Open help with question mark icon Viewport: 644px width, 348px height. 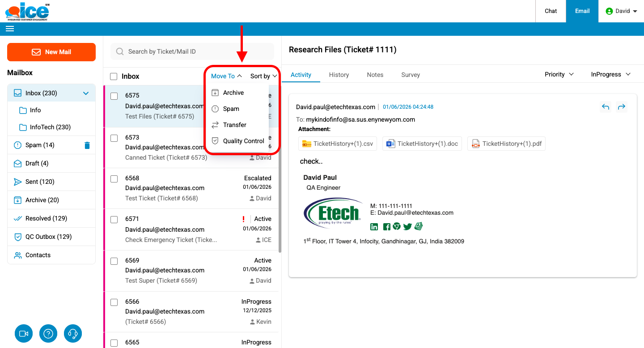pyautogui.click(x=48, y=334)
